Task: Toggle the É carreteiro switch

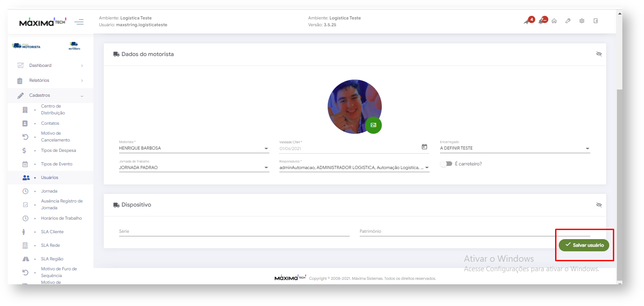Action: tap(446, 164)
